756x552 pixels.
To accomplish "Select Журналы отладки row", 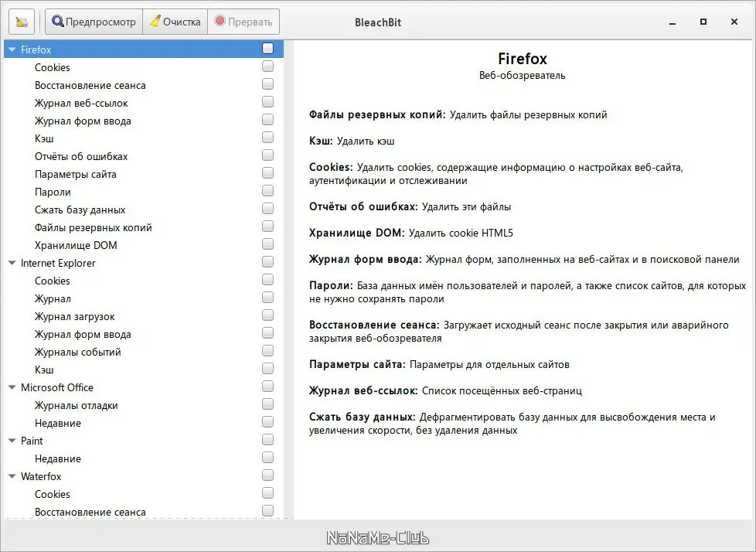I will point(144,405).
